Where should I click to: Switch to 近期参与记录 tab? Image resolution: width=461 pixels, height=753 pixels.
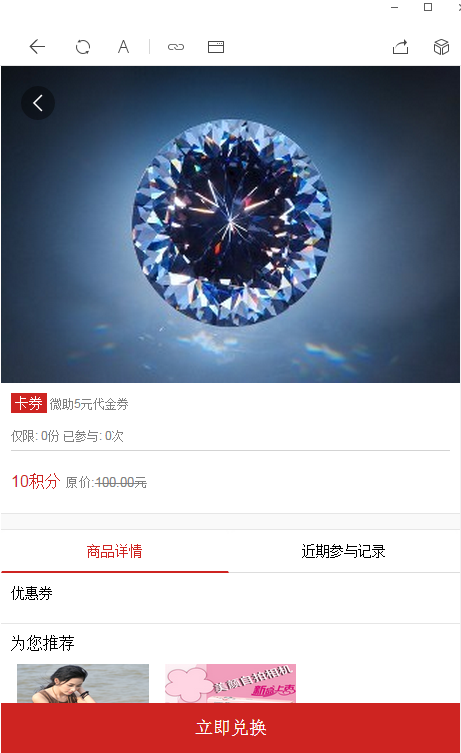click(343, 551)
